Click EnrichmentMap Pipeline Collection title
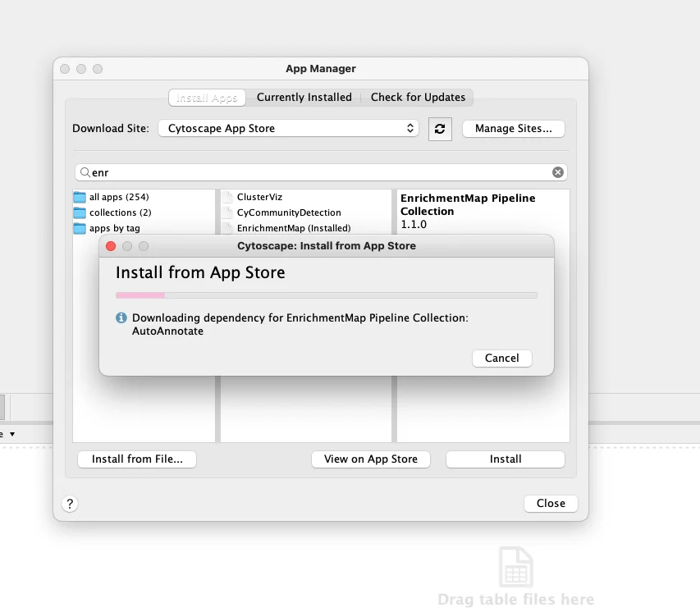The width and height of the screenshot is (700, 612). [468, 204]
